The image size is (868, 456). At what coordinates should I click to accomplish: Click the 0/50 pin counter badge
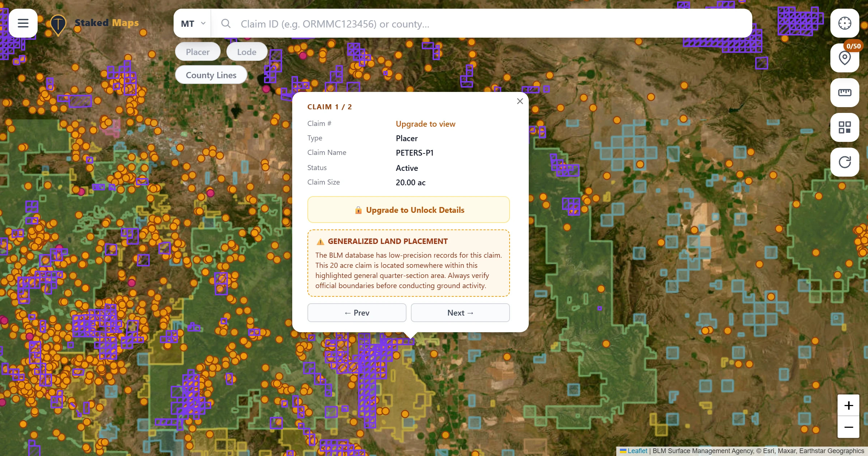click(x=854, y=46)
